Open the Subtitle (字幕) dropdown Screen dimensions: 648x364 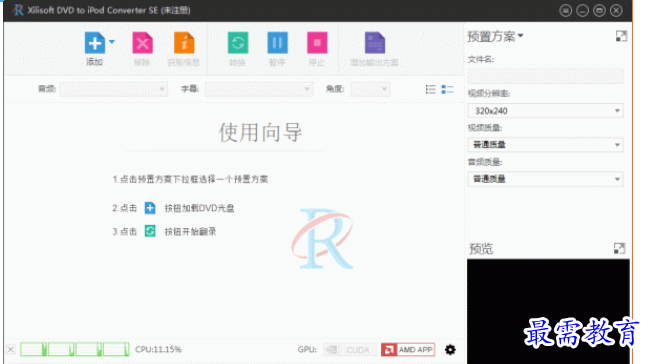click(x=259, y=89)
